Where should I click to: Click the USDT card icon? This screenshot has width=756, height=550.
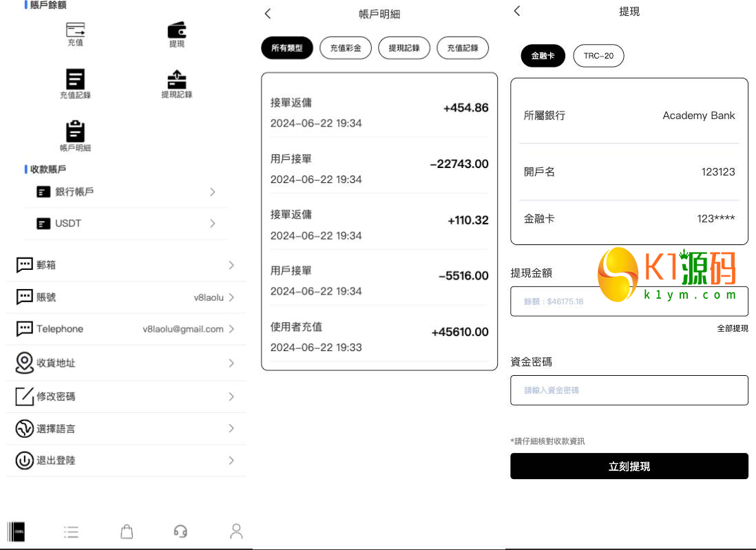[43, 224]
